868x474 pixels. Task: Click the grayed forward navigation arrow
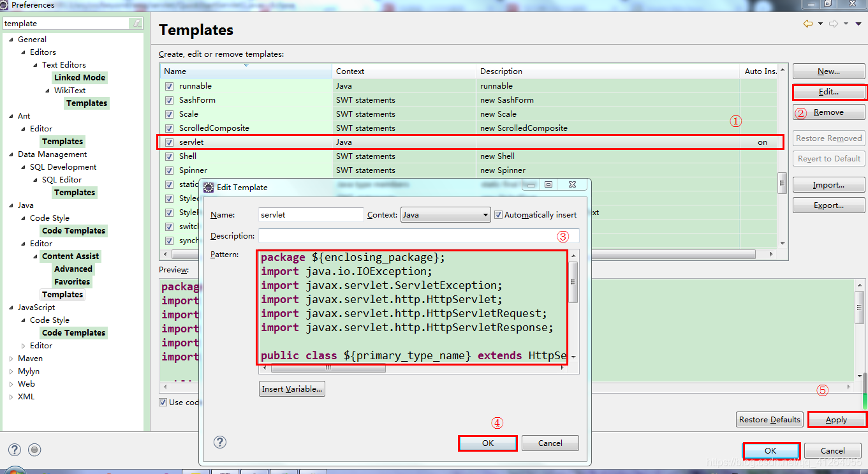click(x=834, y=24)
